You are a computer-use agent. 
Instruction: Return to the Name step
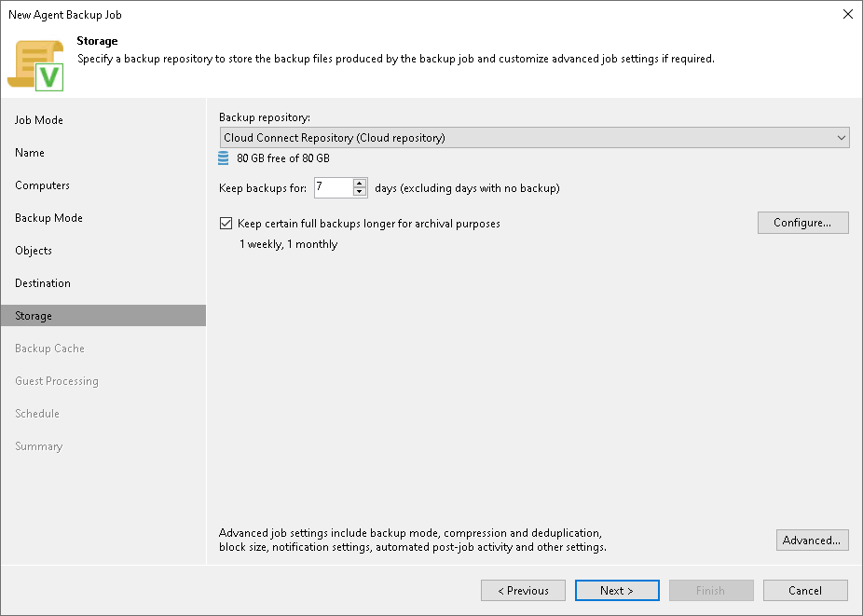pos(29,152)
